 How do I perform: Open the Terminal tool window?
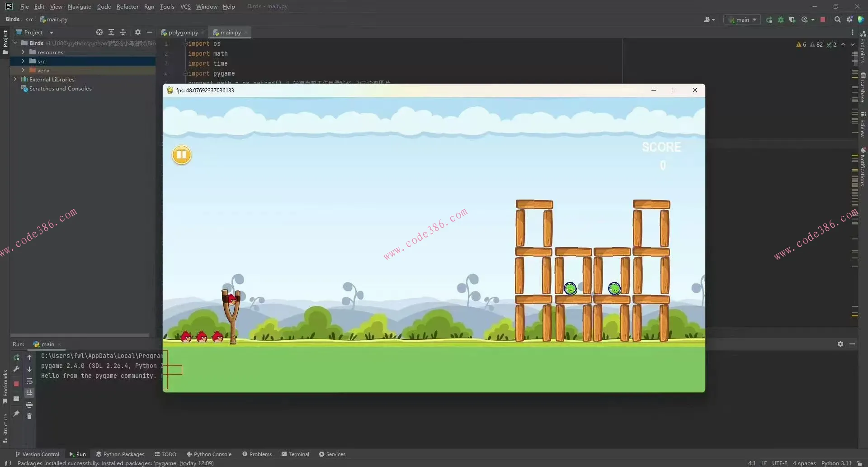pos(295,454)
